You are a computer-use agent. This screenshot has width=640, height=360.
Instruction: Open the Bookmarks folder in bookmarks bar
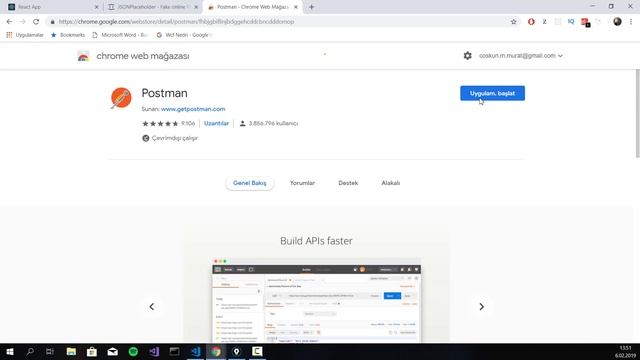[x=68, y=35]
